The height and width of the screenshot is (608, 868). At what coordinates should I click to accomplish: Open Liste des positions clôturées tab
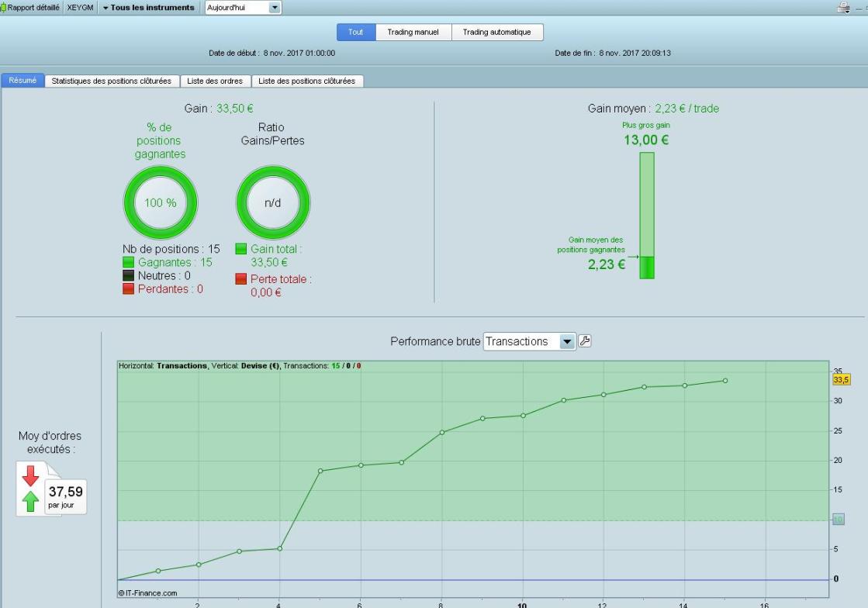click(306, 81)
